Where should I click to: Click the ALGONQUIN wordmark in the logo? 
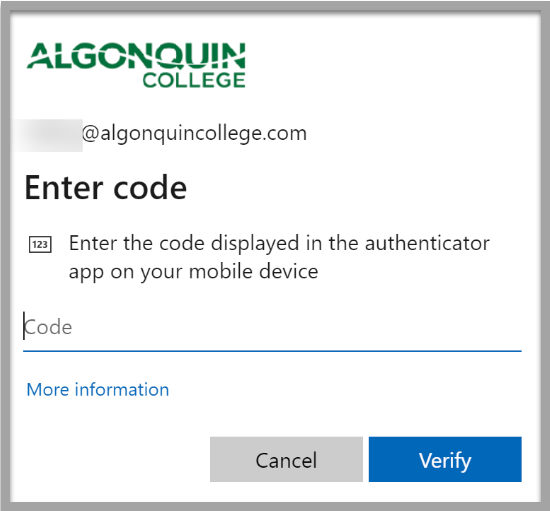point(136,55)
